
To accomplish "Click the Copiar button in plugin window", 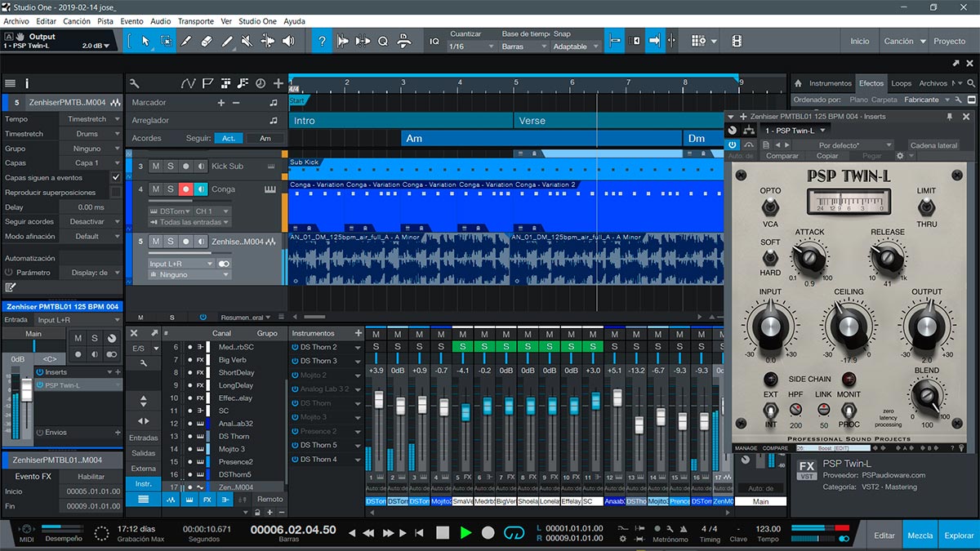I will coord(827,156).
